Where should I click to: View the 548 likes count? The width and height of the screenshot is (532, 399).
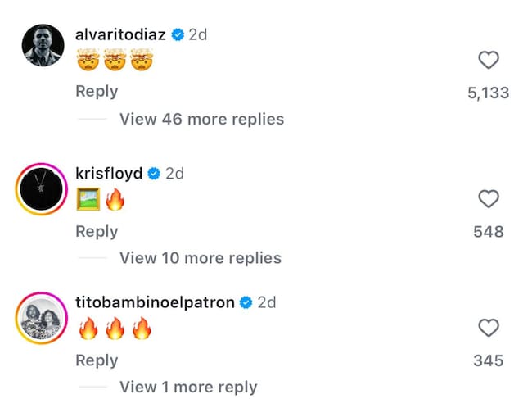click(x=488, y=233)
